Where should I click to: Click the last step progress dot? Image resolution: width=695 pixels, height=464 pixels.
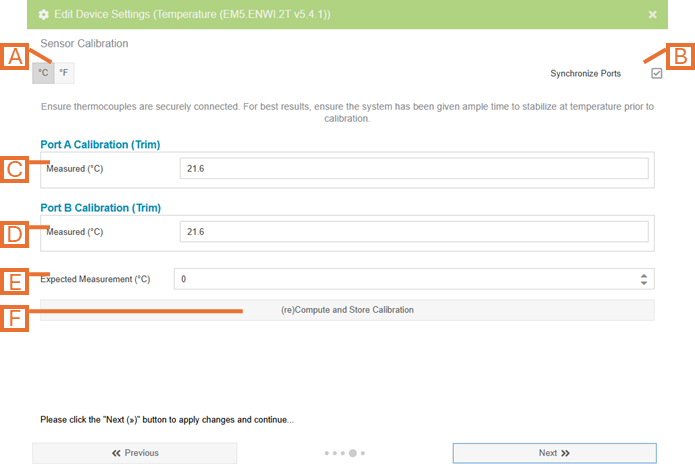coord(363,453)
